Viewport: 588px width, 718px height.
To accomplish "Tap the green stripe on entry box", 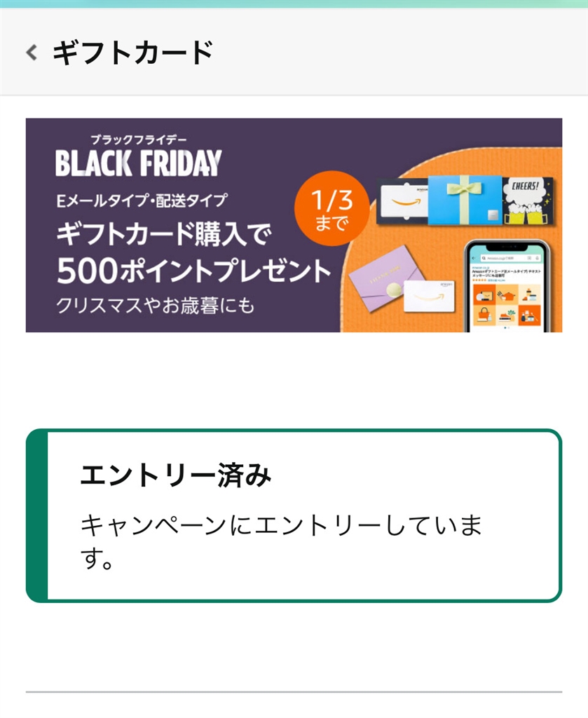I will point(36,515).
